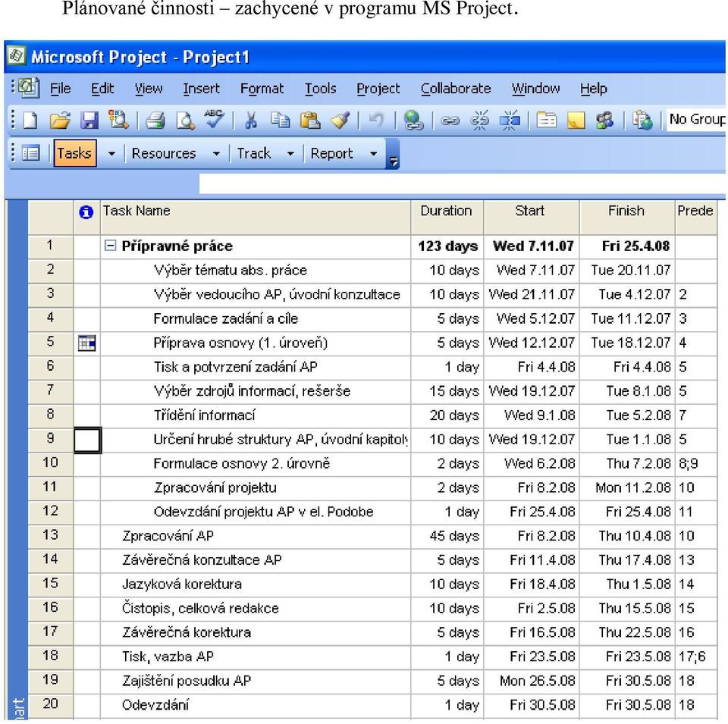This screenshot has height=724, width=728.
Task: Open the Collaborate menu
Action: click(x=456, y=88)
